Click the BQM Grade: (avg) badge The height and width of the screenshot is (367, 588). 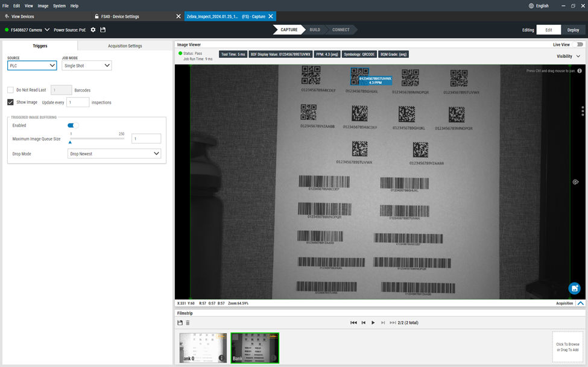393,54
